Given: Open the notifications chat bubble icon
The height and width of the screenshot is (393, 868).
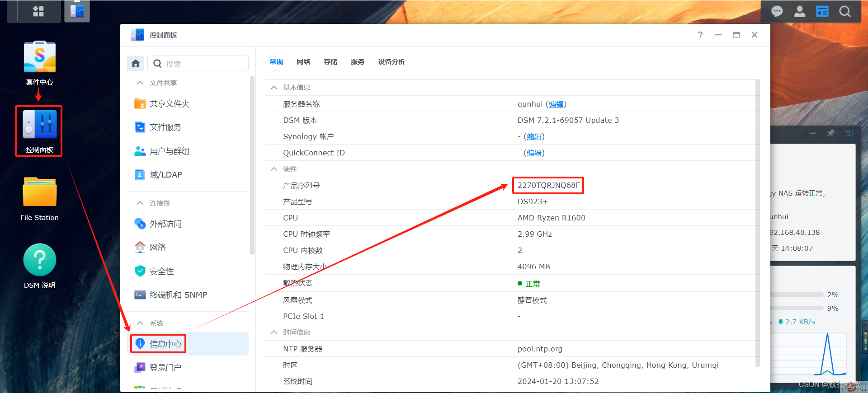Looking at the screenshot, I should 777,11.
